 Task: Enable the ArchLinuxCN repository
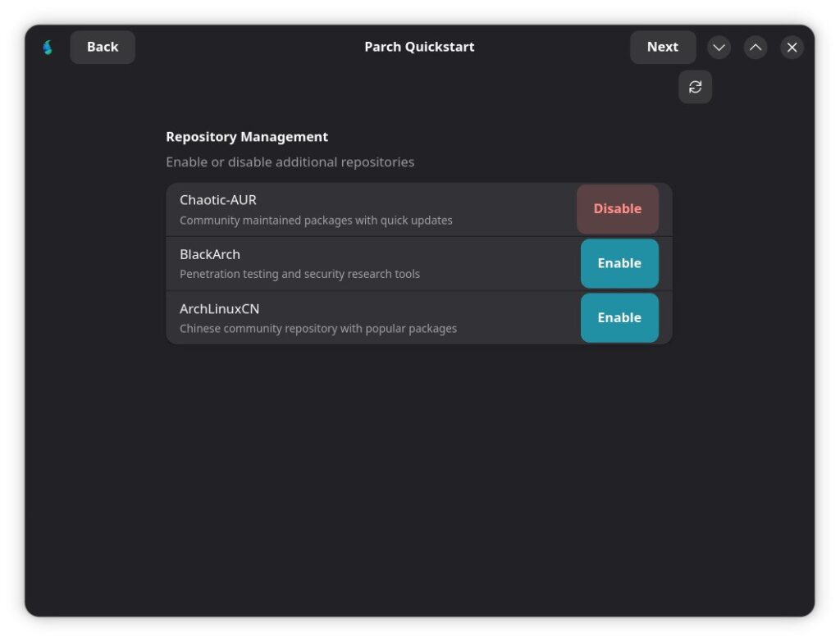coord(619,317)
